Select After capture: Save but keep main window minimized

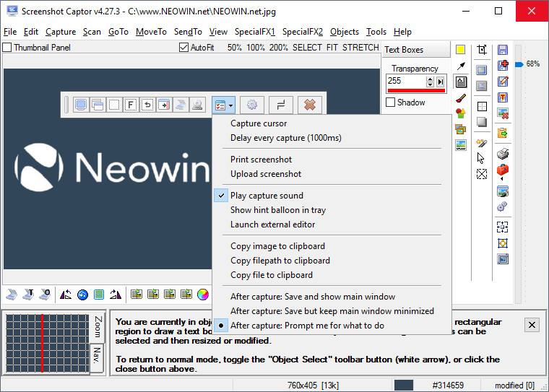(x=332, y=311)
